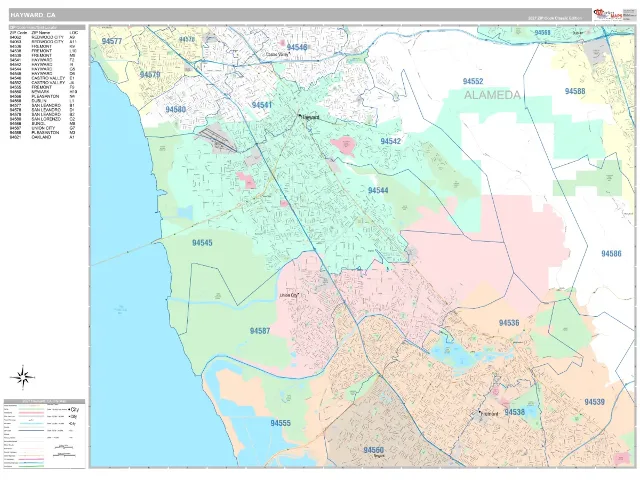
Task: Click the SAN LORENZO row in index
Action: [43, 119]
